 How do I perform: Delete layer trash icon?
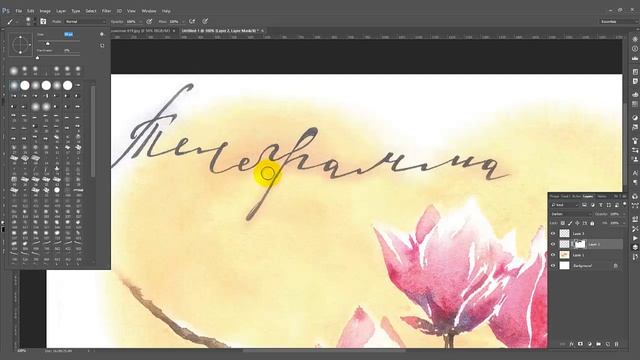click(616, 344)
